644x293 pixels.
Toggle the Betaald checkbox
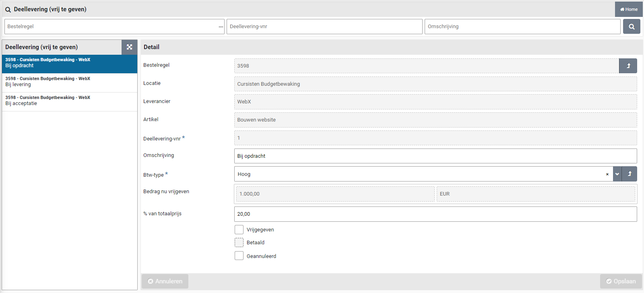click(239, 243)
